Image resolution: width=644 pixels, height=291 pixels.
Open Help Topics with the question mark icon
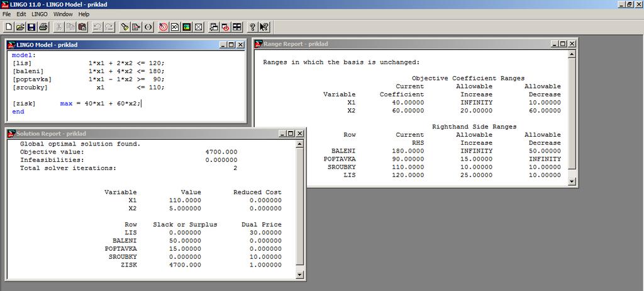click(x=253, y=27)
